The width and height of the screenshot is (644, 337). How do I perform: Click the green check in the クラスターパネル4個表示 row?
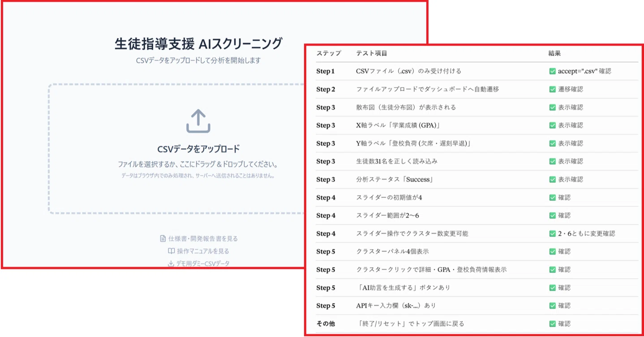pos(553,252)
